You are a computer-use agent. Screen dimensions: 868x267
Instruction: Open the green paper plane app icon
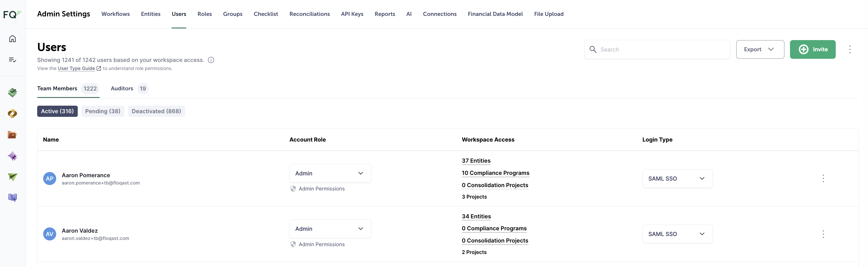pos(12,177)
